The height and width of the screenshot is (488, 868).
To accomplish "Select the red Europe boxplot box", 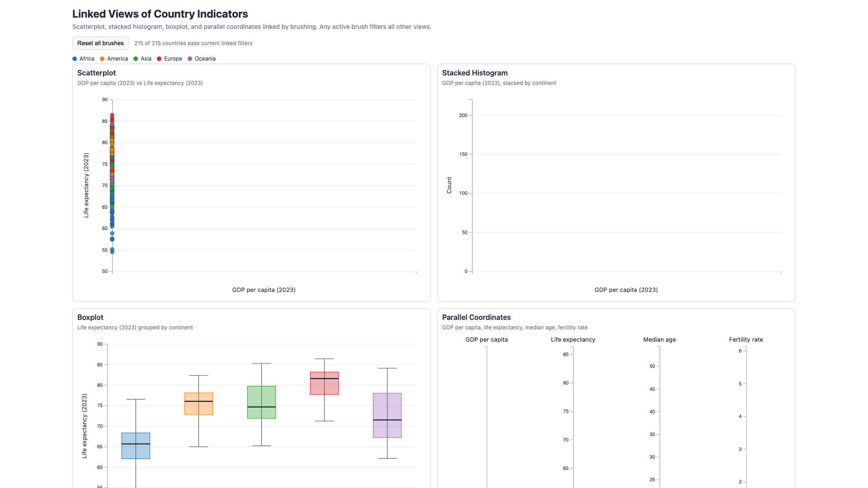I will [324, 383].
